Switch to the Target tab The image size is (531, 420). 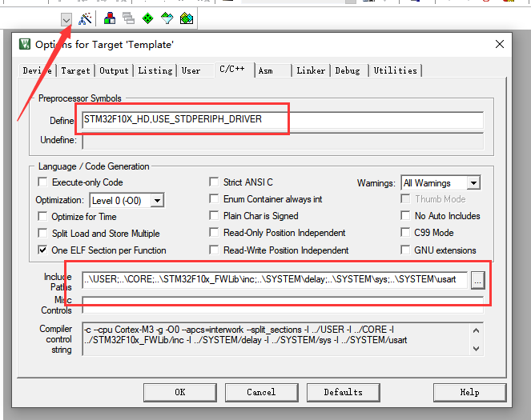(75, 70)
